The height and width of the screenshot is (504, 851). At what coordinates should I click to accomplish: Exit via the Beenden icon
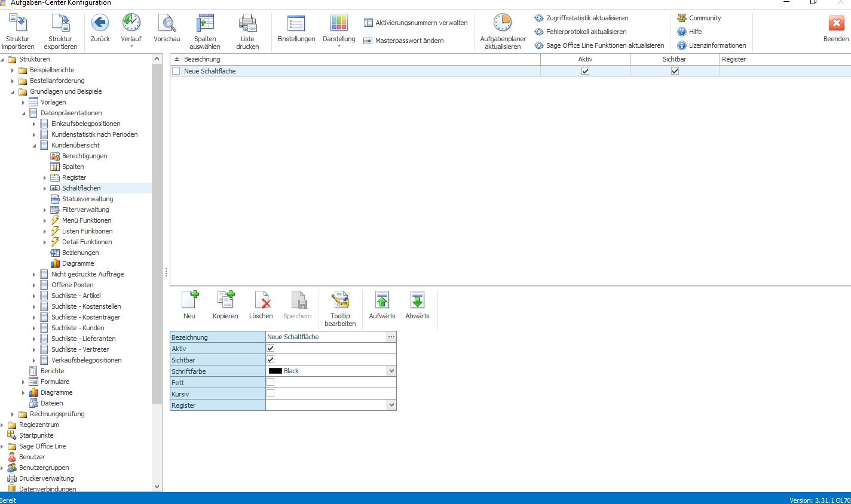coord(836,23)
